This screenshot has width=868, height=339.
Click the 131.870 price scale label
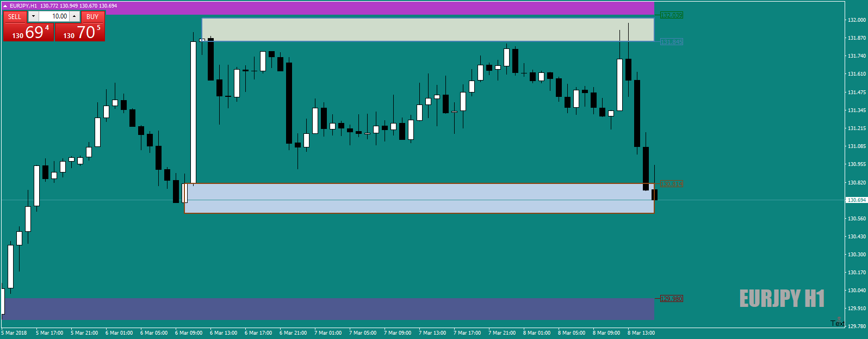point(857,38)
